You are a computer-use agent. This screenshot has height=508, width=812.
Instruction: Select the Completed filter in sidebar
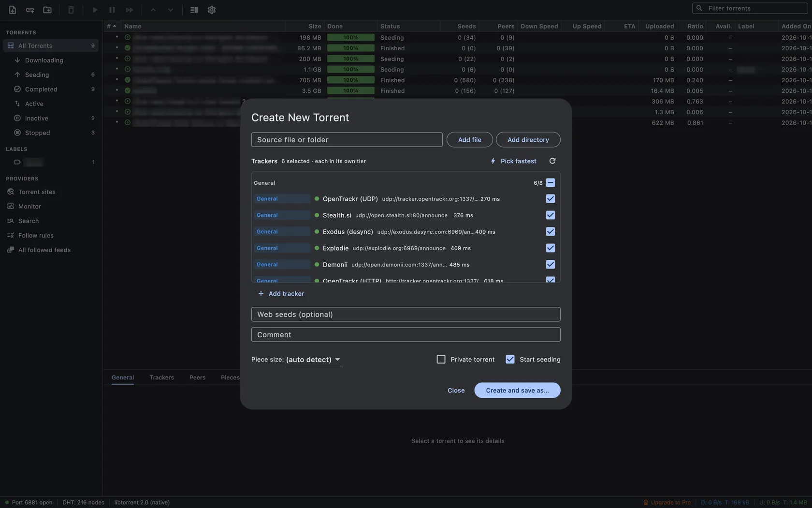[x=51, y=89]
